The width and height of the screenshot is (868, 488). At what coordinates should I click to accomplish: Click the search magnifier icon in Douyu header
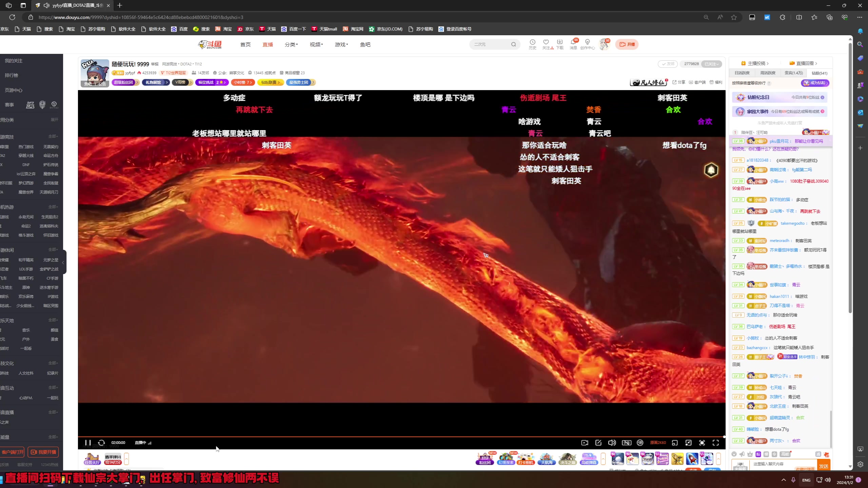point(514,44)
